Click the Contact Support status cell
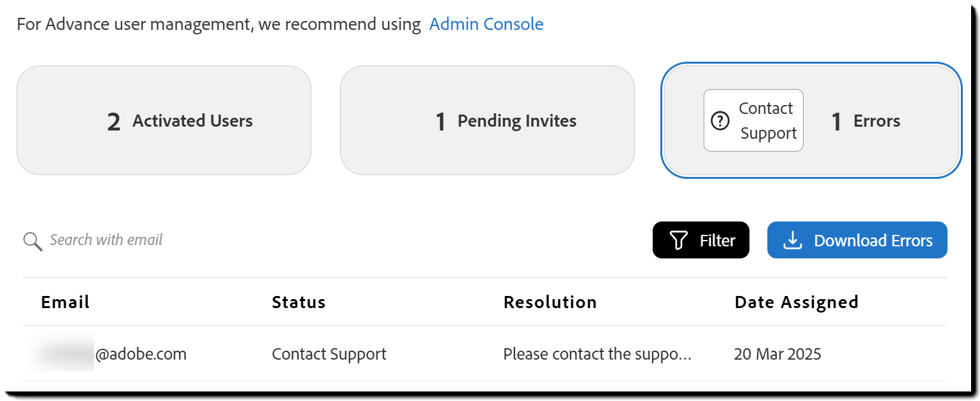Image resolution: width=980 pixels, height=401 pixels. click(x=329, y=354)
